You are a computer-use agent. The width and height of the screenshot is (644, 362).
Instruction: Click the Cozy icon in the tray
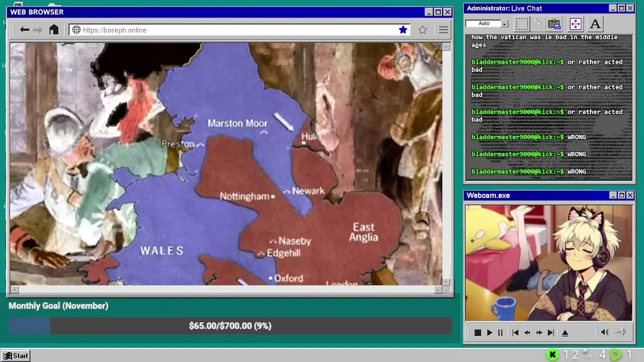(587, 354)
